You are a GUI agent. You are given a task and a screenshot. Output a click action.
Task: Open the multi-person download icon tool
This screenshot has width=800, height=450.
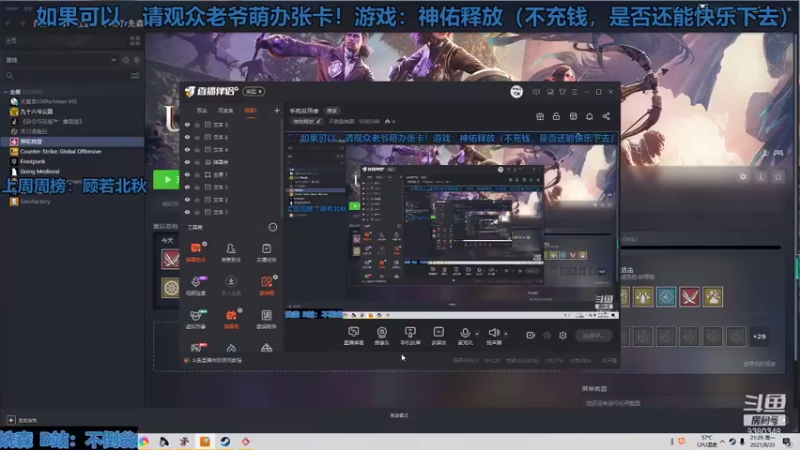[x=231, y=285]
